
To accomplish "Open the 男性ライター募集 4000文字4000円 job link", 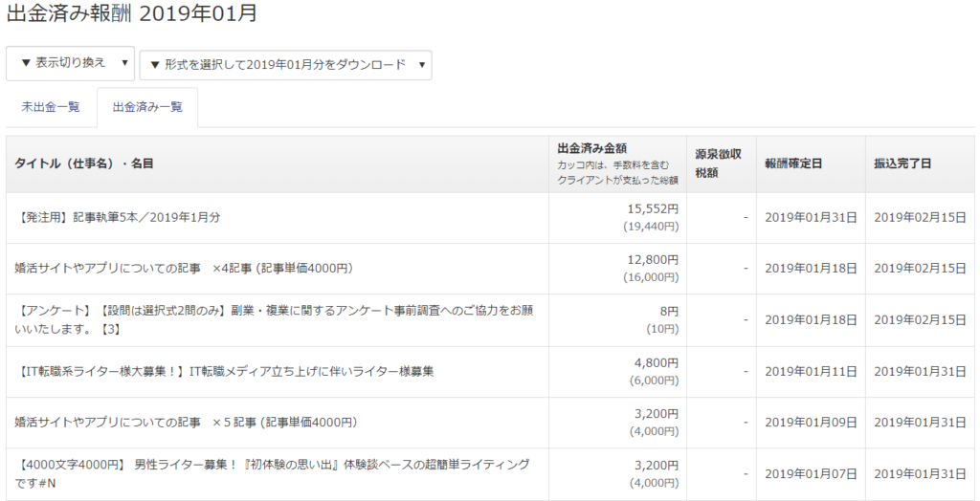I will coord(272,473).
